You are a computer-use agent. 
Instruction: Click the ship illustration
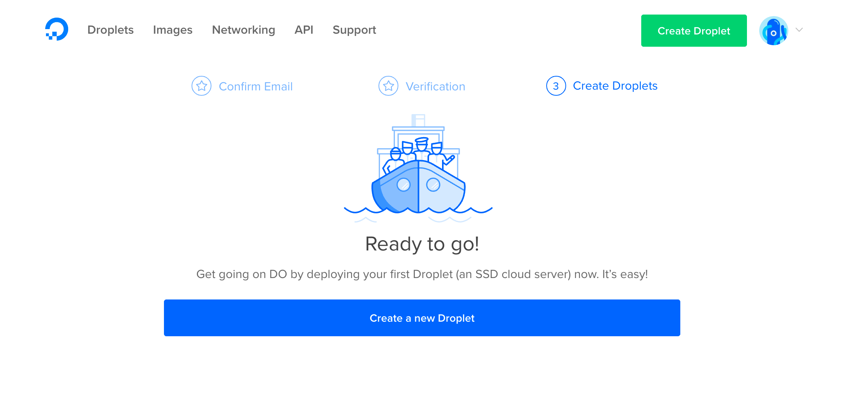click(418, 168)
